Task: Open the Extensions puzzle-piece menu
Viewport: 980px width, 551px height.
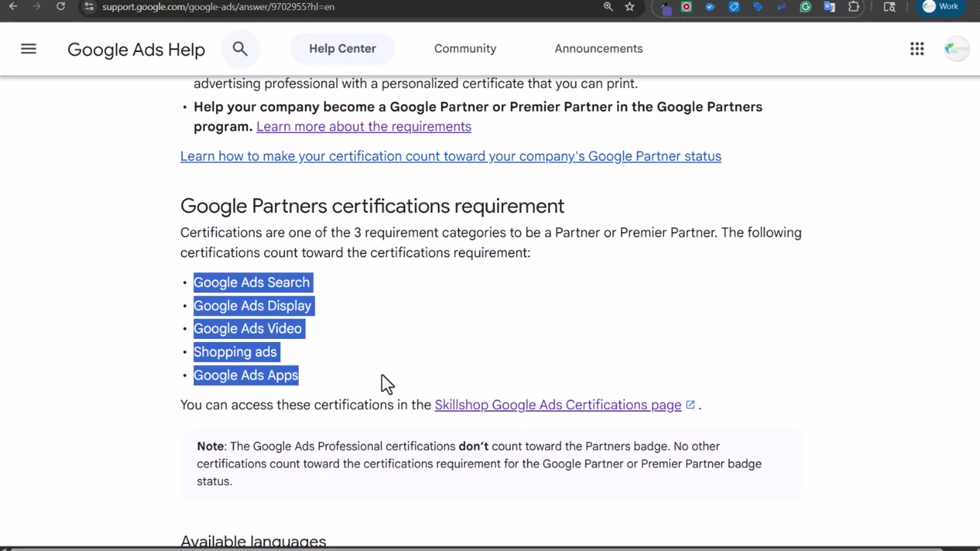Action: tap(854, 7)
